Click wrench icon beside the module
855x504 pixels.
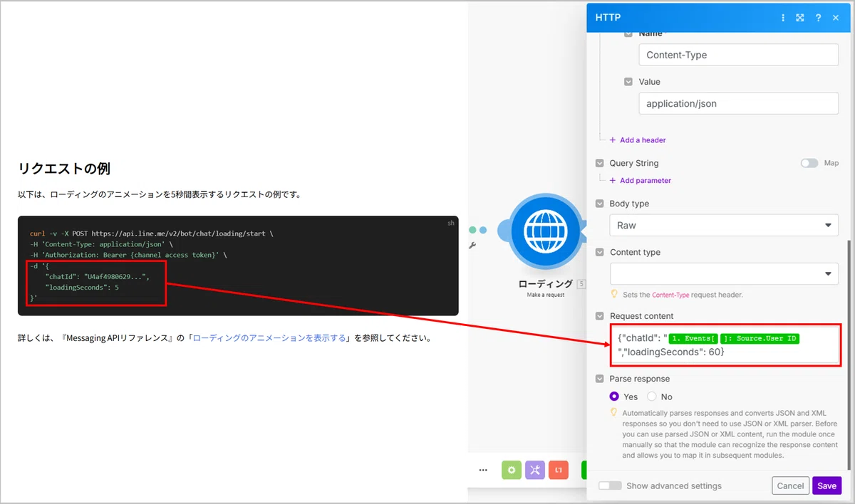[x=472, y=246]
